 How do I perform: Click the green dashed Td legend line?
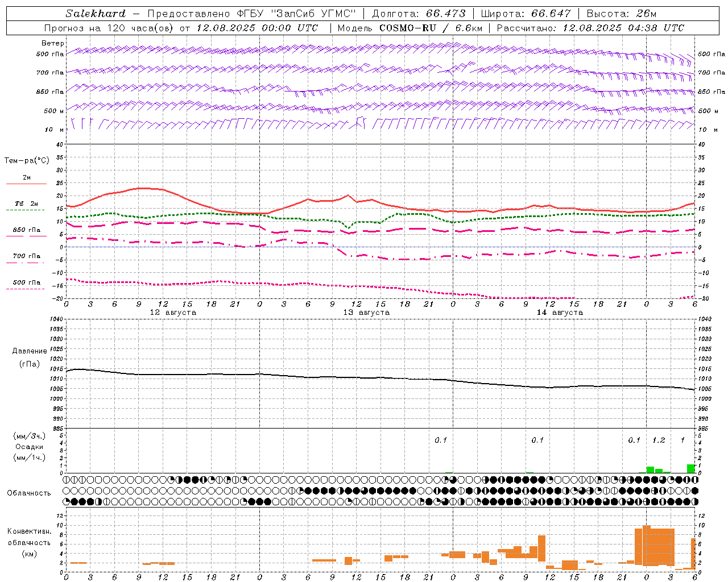(x=26, y=210)
